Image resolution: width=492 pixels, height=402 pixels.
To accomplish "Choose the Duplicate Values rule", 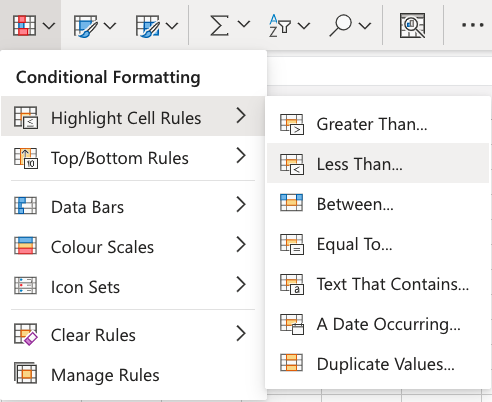I will (378, 364).
